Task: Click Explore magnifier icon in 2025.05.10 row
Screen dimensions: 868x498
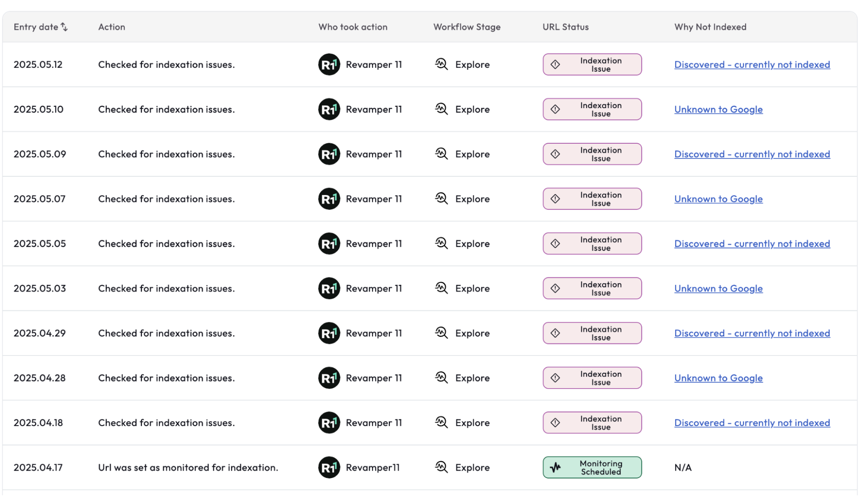Action: click(441, 109)
